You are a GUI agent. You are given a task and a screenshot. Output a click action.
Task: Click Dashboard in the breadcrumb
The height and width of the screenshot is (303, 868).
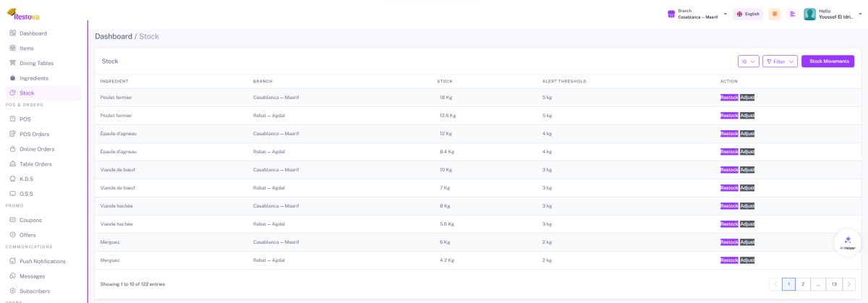click(114, 36)
